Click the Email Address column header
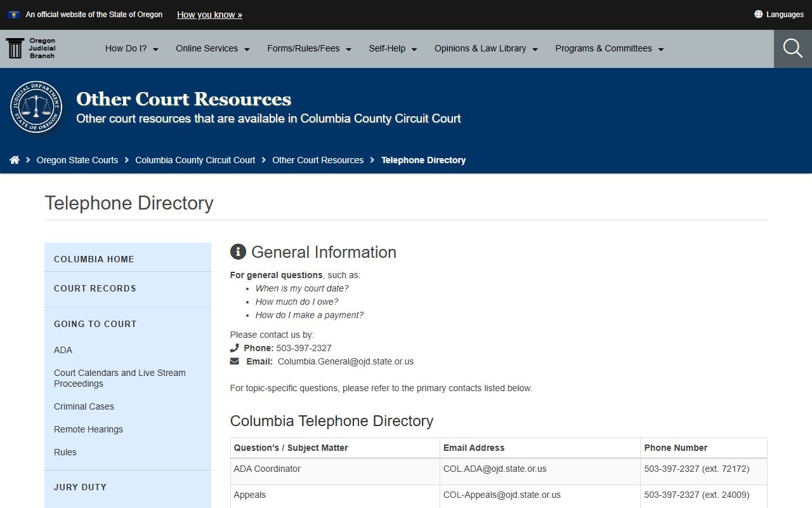 point(540,448)
